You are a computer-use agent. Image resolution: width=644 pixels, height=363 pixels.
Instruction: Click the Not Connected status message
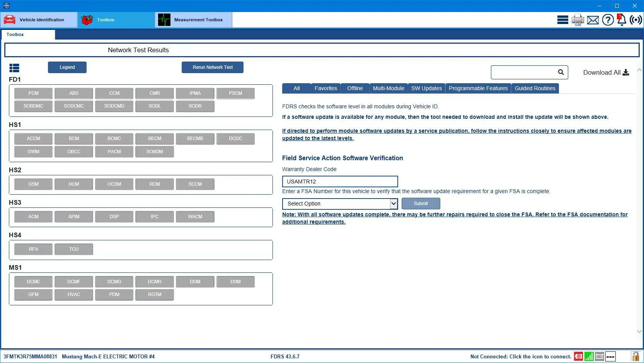coord(521,356)
